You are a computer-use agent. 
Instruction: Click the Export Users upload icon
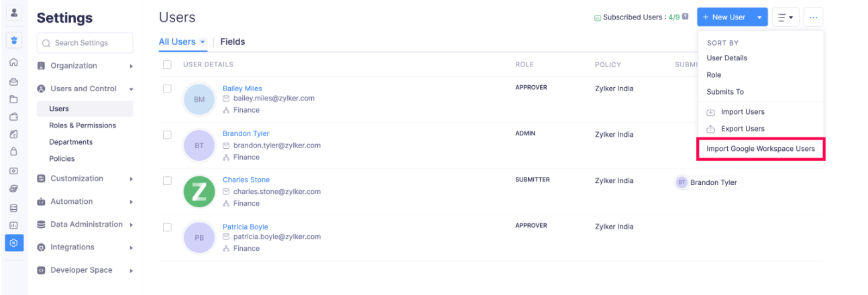pos(711,129)
